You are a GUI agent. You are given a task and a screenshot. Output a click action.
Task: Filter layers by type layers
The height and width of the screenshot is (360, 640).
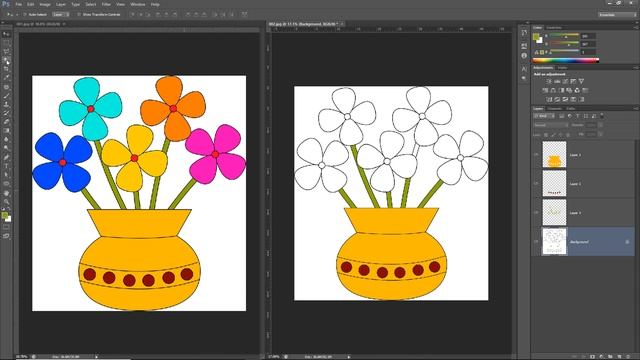[578, 116]
